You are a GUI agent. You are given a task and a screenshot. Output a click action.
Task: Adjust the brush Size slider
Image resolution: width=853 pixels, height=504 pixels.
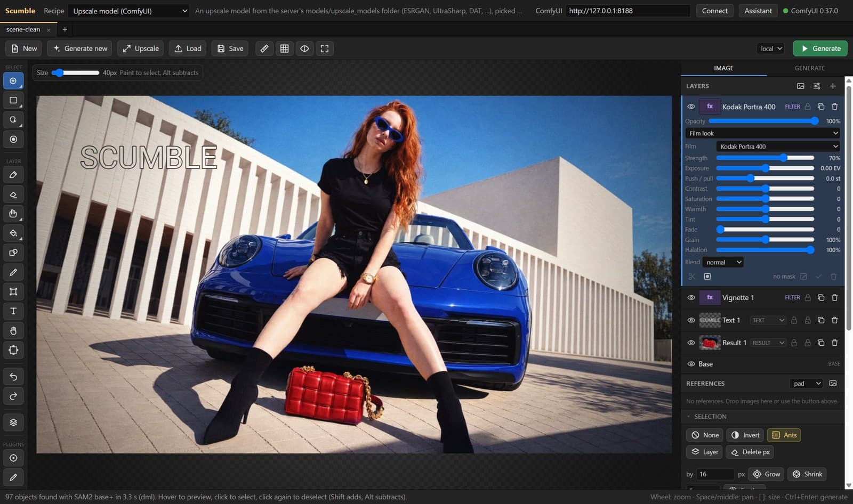coord(76,73)
